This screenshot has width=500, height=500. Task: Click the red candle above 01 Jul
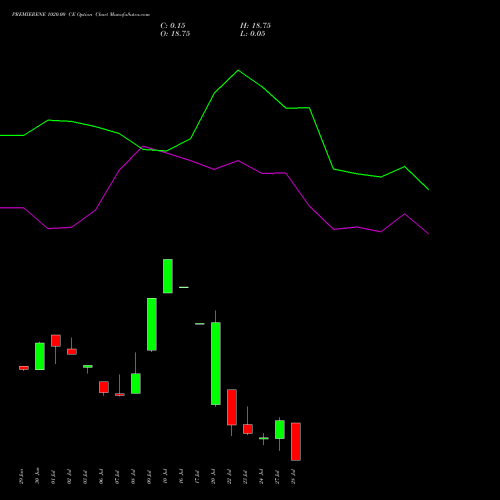coord(56,341)
